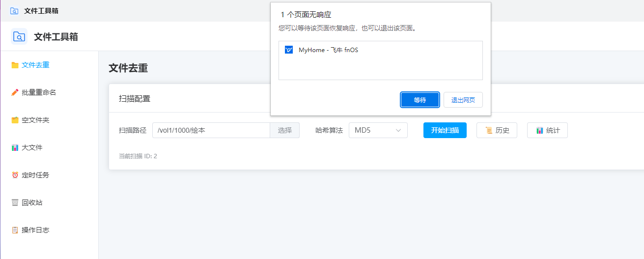Open the 批量重命名 sidebar menu
This screenshot has width=644, height=259.
(x=49, y=92)
